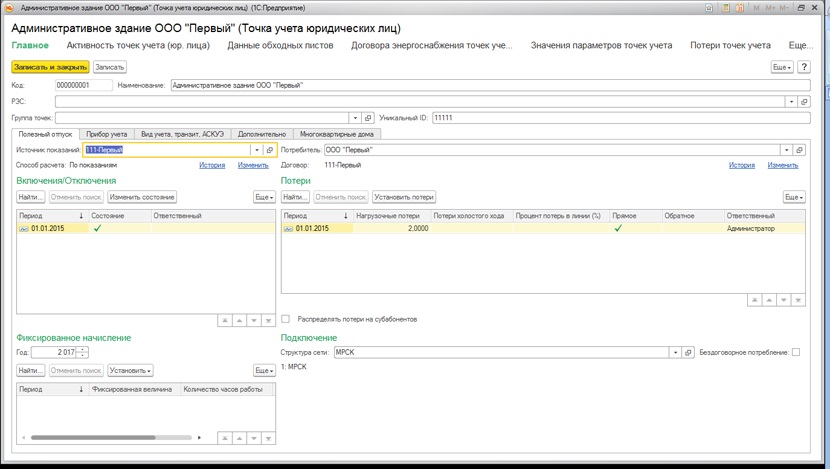
Task: Open the calendar icon in title bar
Action: click(739, 8)
